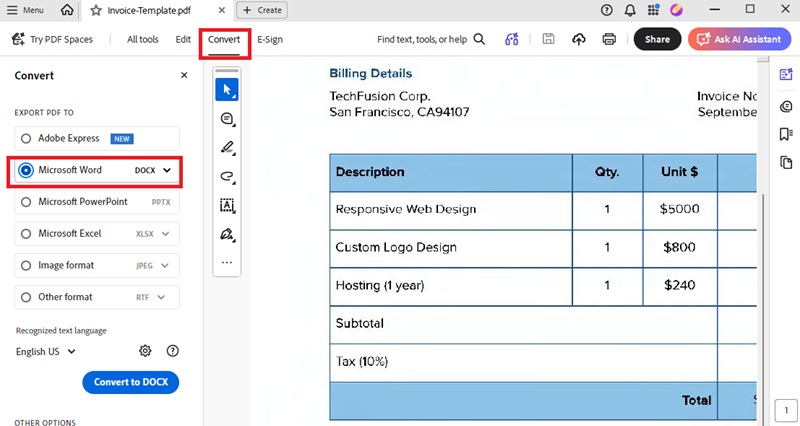Go to Acrobat home icon

click(67, 10)
